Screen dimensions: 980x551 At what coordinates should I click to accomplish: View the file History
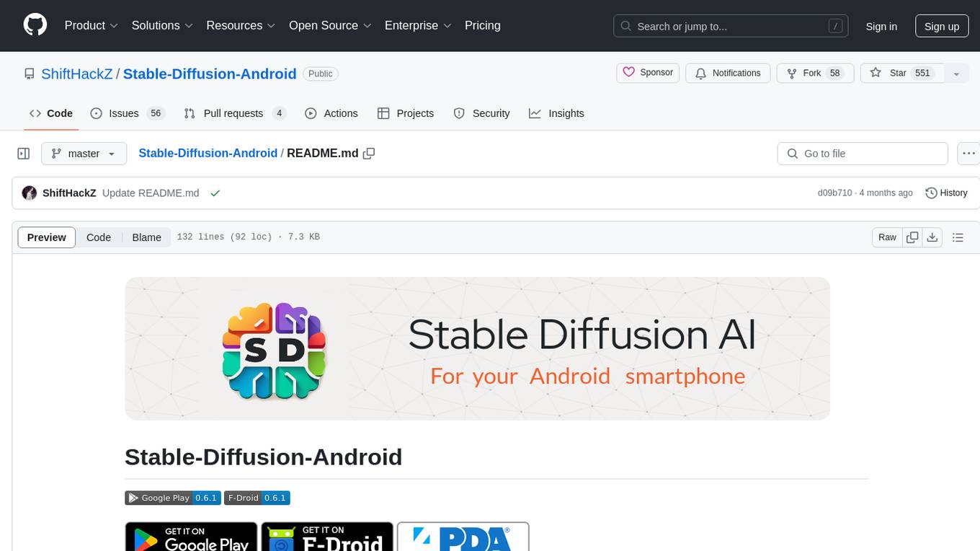946,193
